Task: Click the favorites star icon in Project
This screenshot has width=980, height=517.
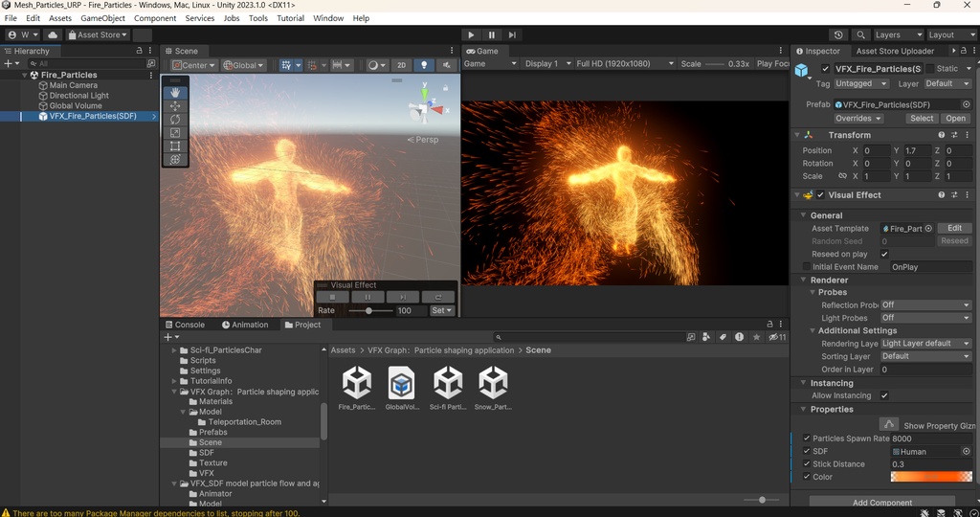Action: [756, 337]
